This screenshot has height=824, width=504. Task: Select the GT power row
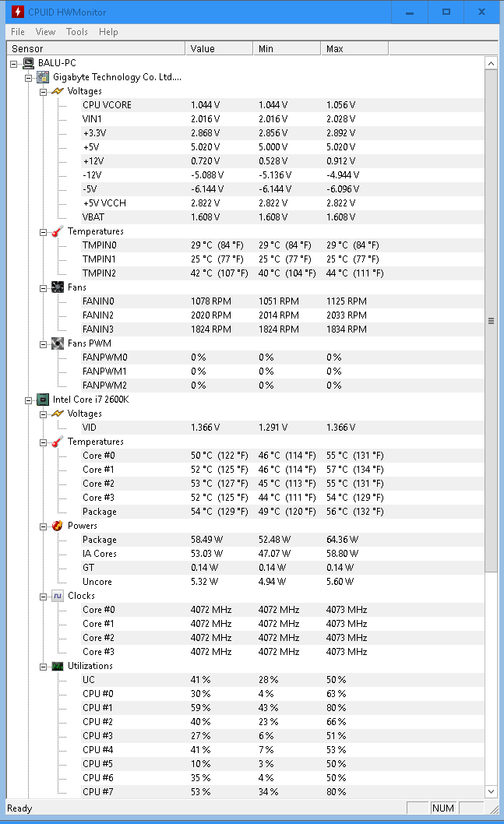coord(282,568)
